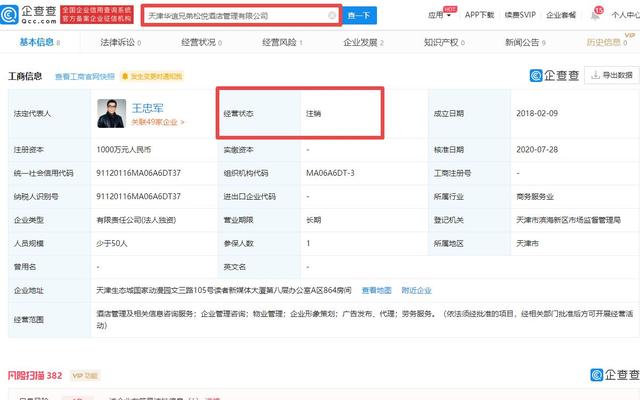
Task: Select the 长期 business term value
Action: pyautogui.click(x=313, y=220)
